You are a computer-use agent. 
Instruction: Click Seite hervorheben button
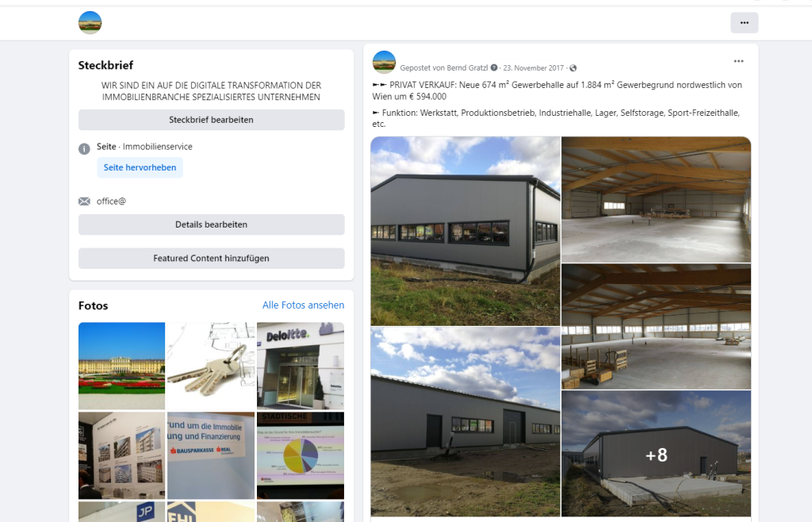[140, 167]
